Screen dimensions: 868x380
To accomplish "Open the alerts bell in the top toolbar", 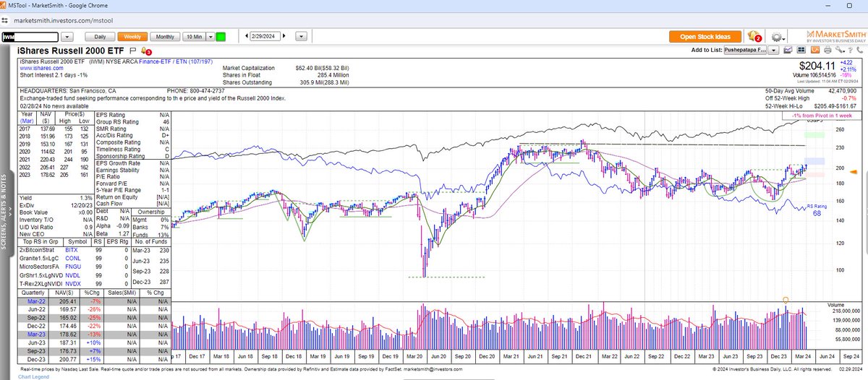I will (755, 36).
